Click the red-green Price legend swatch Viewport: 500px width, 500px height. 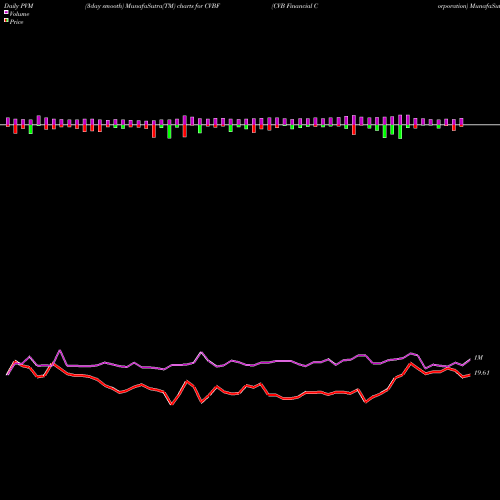click(x=6, y=21)
